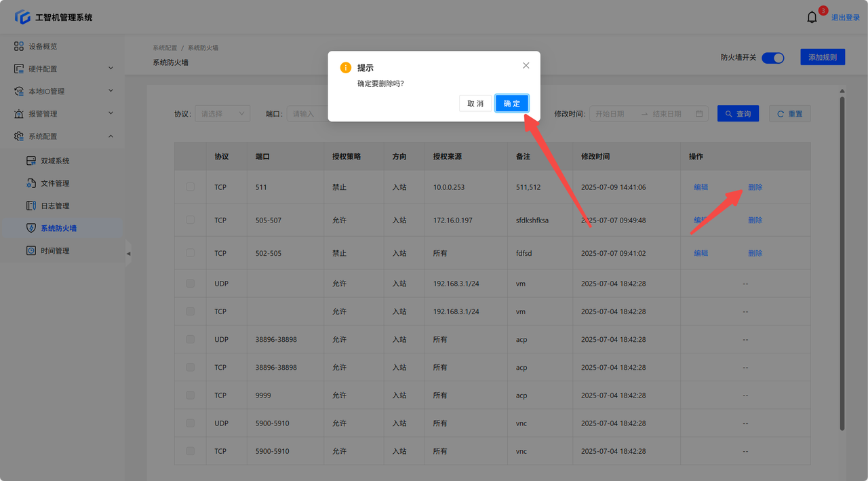This screenshot has height=481, width=868.
Task: Cancel deletion with the 取消 button
Action: (x=475, y=103)
